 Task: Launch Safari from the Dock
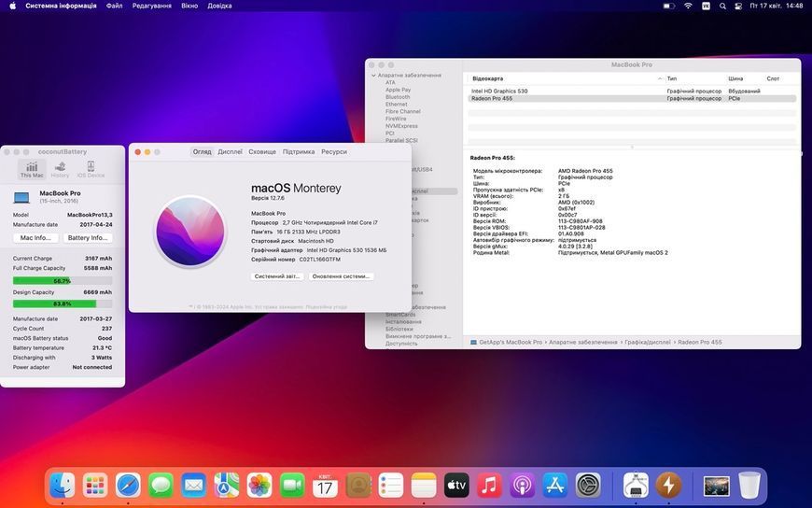tap(128, 486)
